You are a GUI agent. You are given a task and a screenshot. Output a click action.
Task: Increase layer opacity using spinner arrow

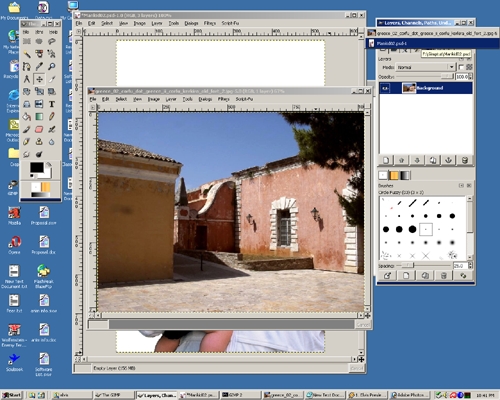pos(470,75)
